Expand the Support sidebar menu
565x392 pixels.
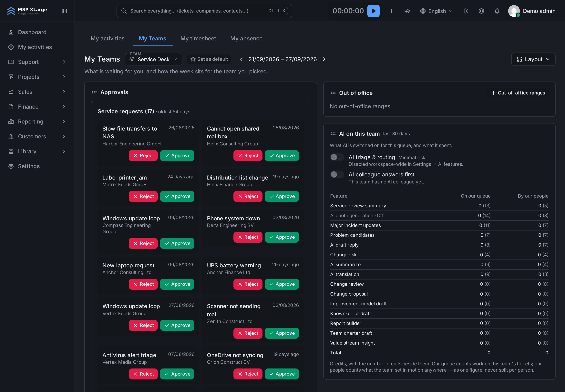pyautogui.click(x=37, y=62)
